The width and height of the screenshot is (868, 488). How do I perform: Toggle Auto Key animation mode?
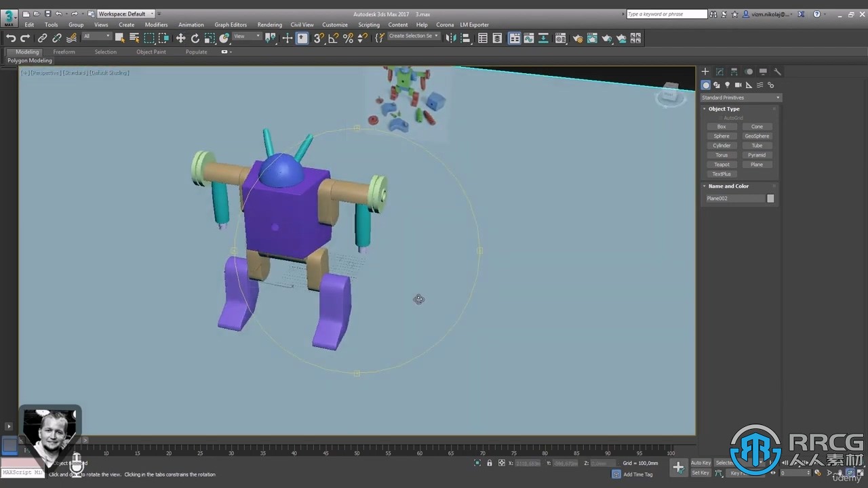[701, 463]
